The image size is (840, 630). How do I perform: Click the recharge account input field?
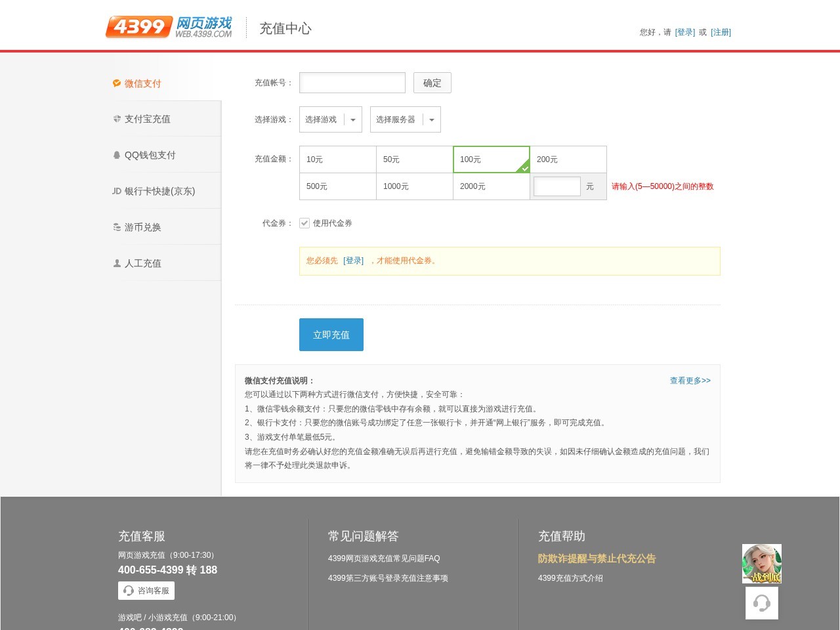point(352,82)
